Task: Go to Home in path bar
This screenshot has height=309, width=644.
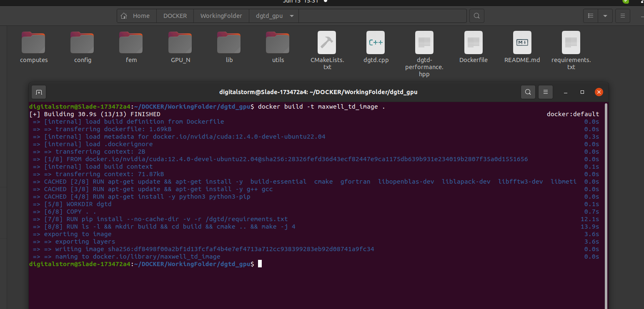Action: coord(136,16)
